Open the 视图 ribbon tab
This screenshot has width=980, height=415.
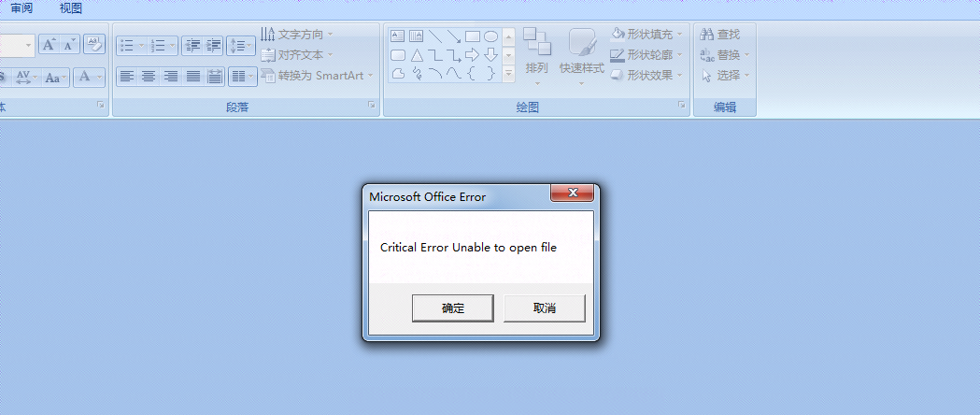coord(70,8)
